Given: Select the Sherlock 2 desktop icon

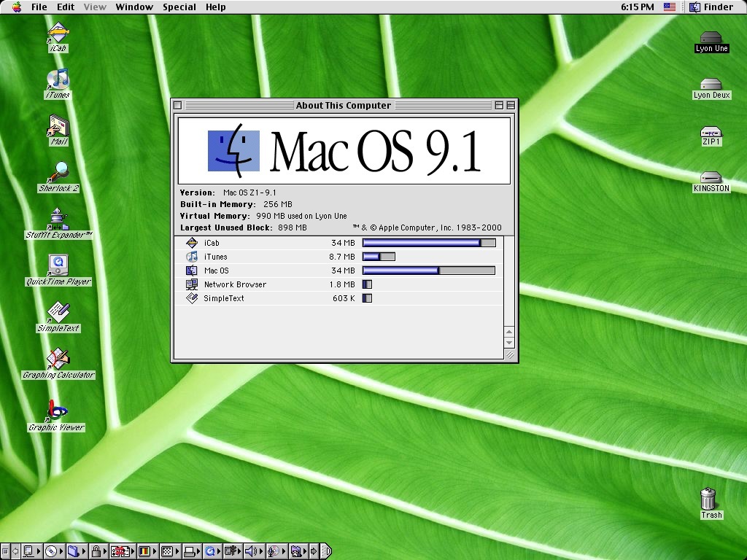Looking at the screenshot, I should click(x=58, y=172).
